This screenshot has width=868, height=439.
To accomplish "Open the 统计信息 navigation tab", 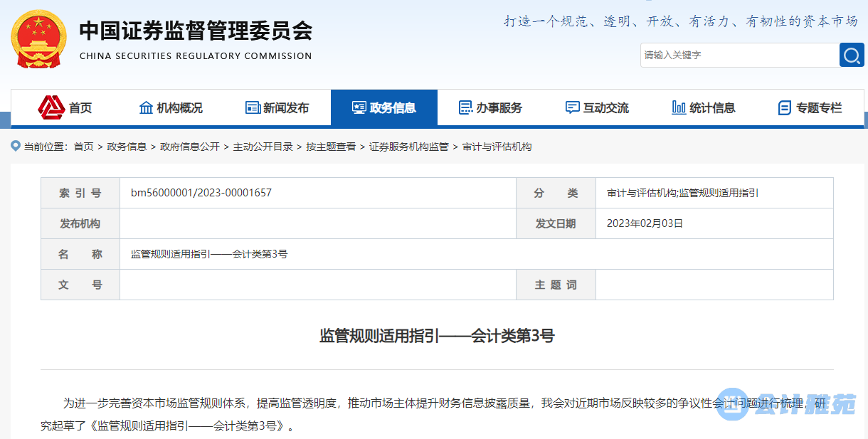I will click(x=704, y=107).
